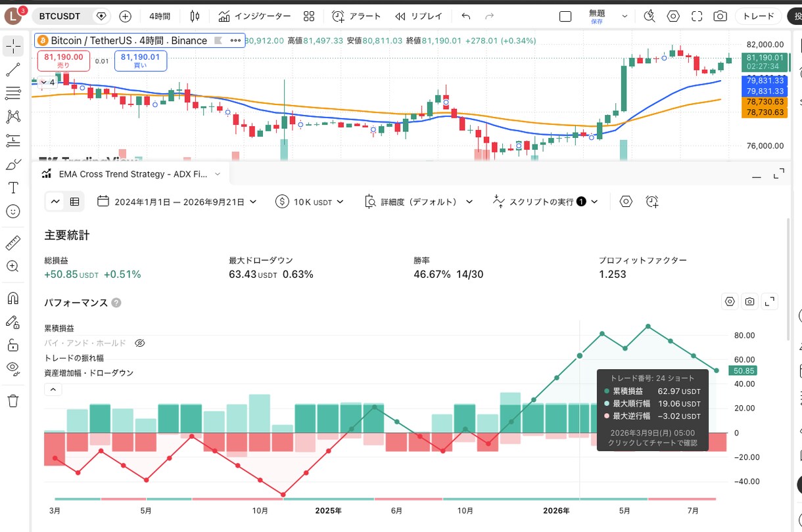The image size is (802, 532).
Task: Toggle magnet mode for drawings
Action: [12, 298]
